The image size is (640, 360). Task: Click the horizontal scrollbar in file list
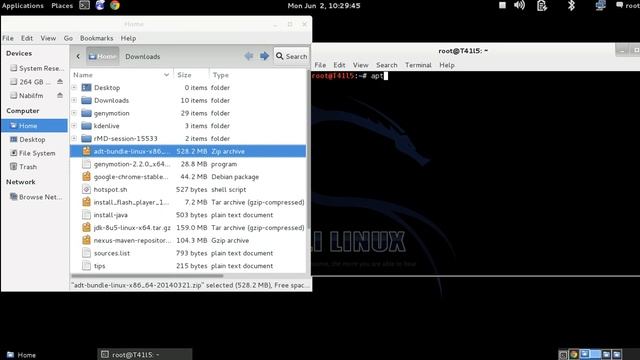click(x=147, y=276)
